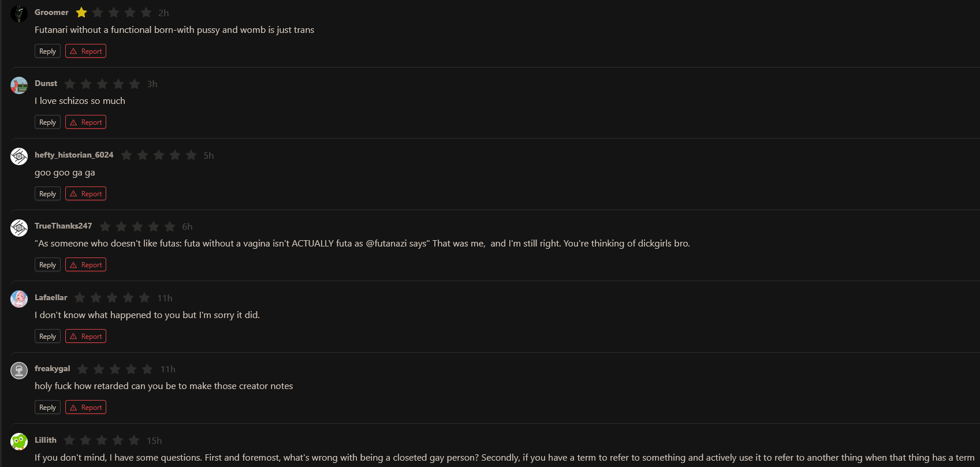The height and width of the screenshot is (467, 980).
Task: Open the Groomer username link
Action: [51, 12]
